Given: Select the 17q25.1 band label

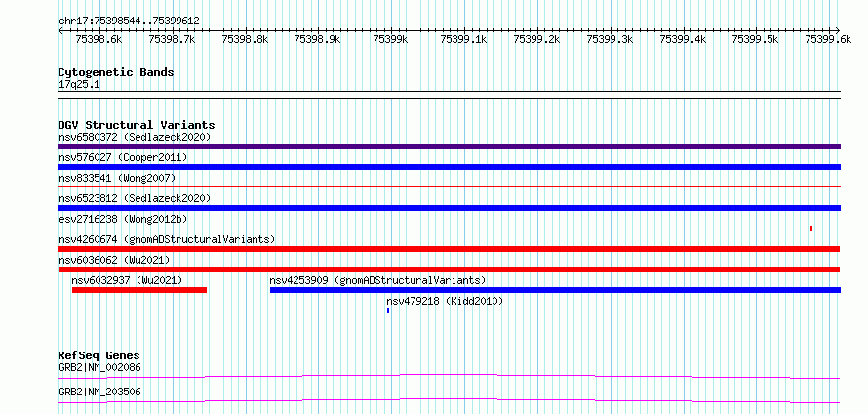Looking at the screenshot, I should coord(79,85).
